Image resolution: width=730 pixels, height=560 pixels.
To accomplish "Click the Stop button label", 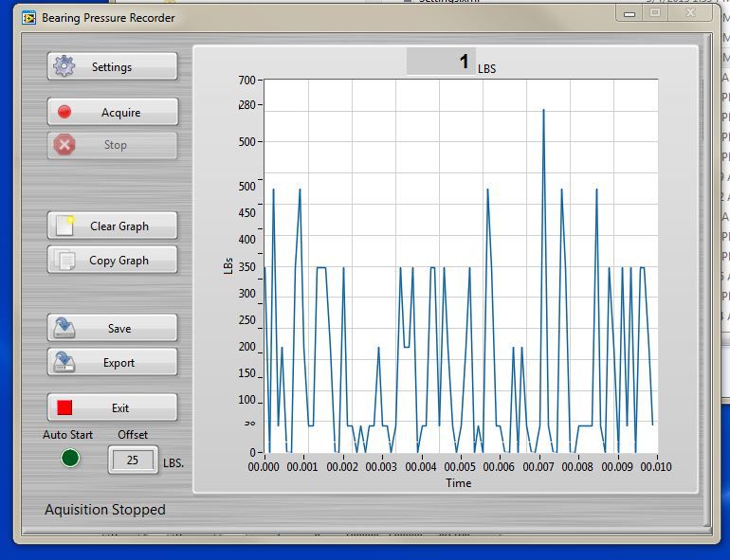I will [115, 145].
